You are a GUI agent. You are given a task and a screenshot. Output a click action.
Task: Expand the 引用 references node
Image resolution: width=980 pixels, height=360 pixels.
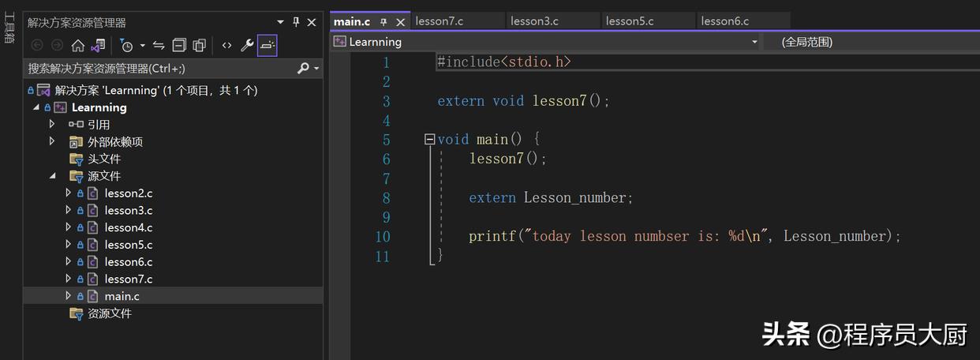point(52,124)
